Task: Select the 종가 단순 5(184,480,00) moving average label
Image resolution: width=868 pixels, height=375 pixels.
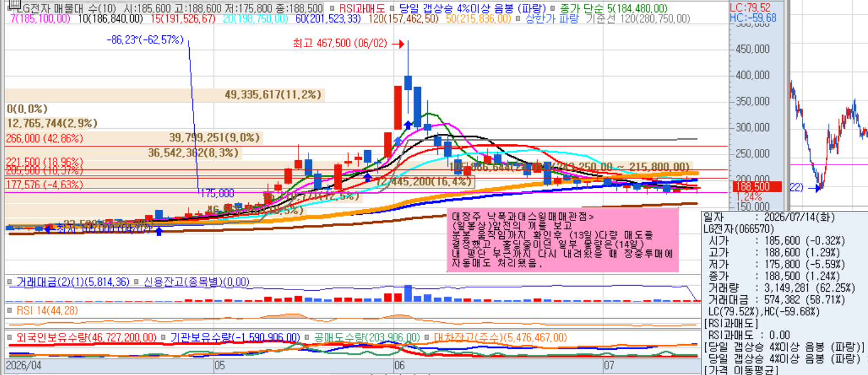Action: coord(614,9)
